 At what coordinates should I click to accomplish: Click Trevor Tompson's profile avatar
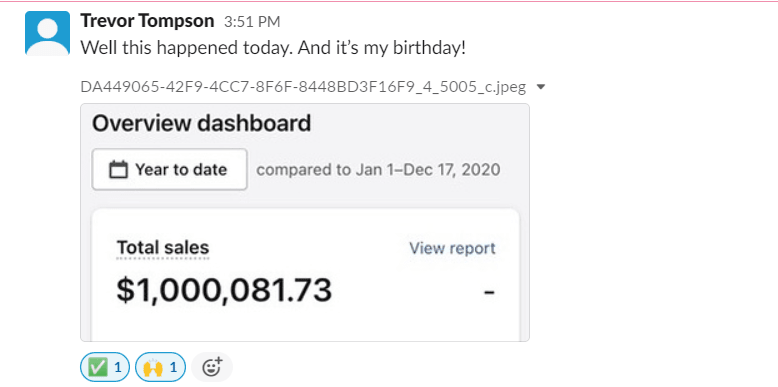coord(47,33)
